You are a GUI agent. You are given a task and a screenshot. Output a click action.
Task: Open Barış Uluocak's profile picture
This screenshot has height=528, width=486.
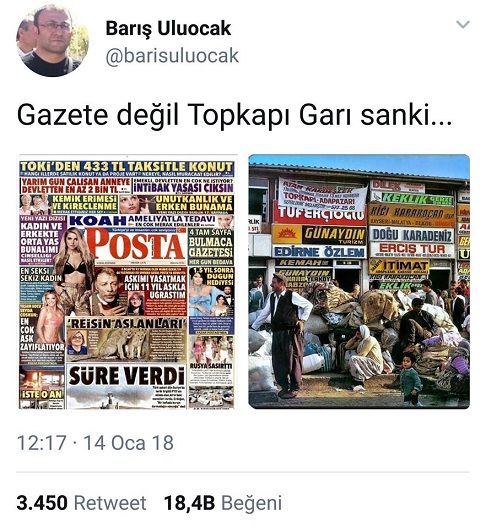(53, 40)
